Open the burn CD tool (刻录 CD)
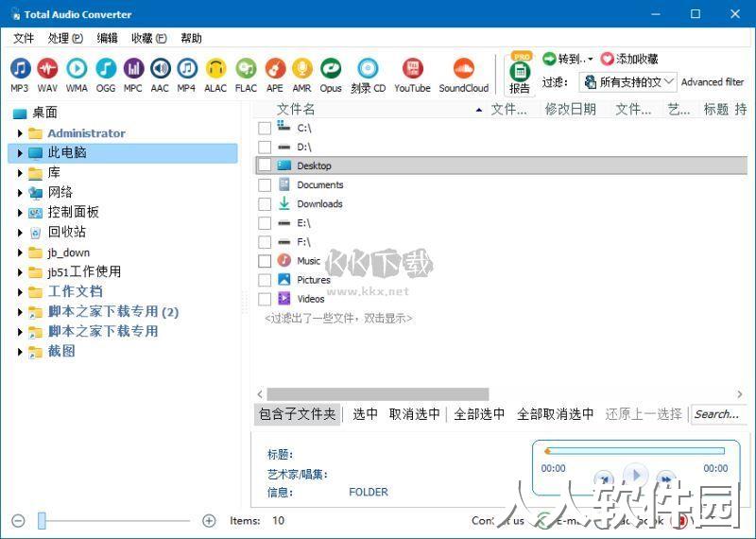This screenshot has width=756, height=539. click(x=368, y=75)
